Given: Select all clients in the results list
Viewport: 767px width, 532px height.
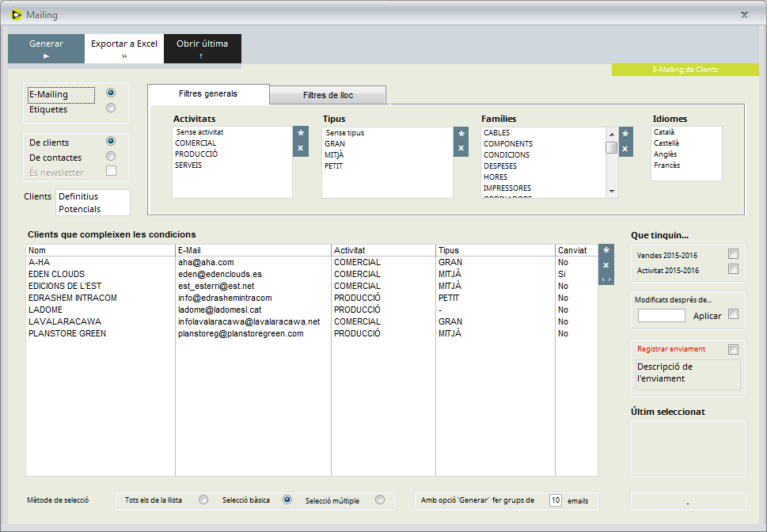Looking at the screenshot, I should [x=606, y=250].
